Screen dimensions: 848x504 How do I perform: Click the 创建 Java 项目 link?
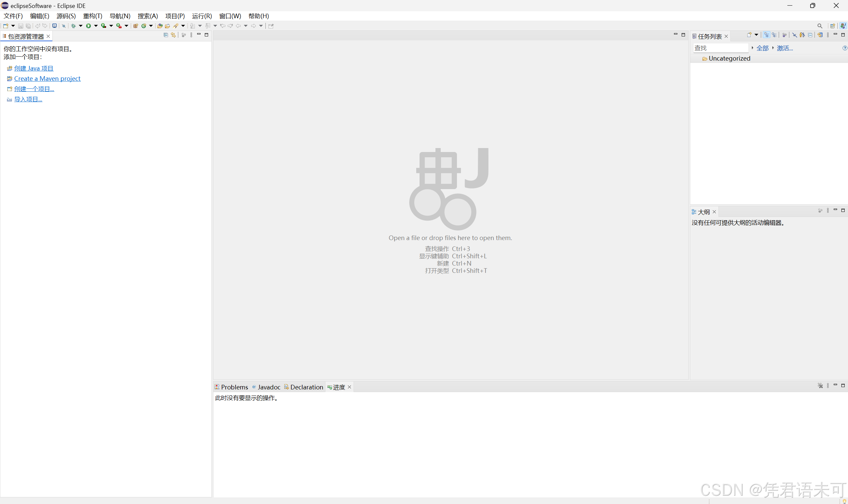point(34,68)
